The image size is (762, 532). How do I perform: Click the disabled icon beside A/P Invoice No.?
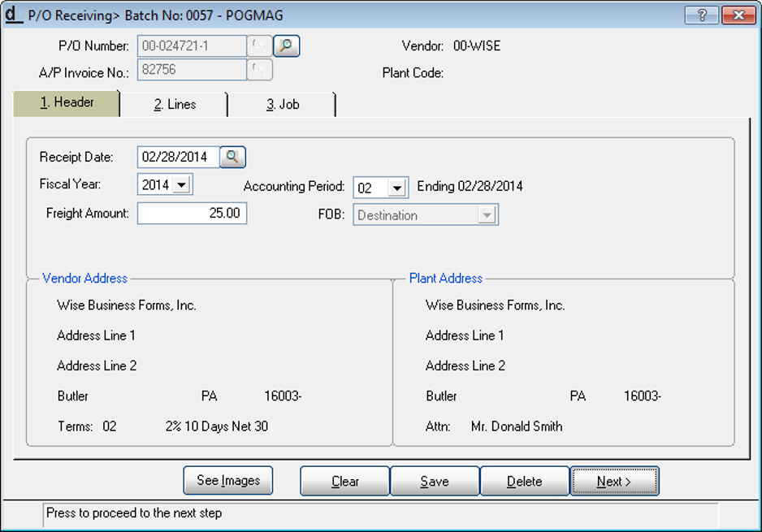[259, 70]
